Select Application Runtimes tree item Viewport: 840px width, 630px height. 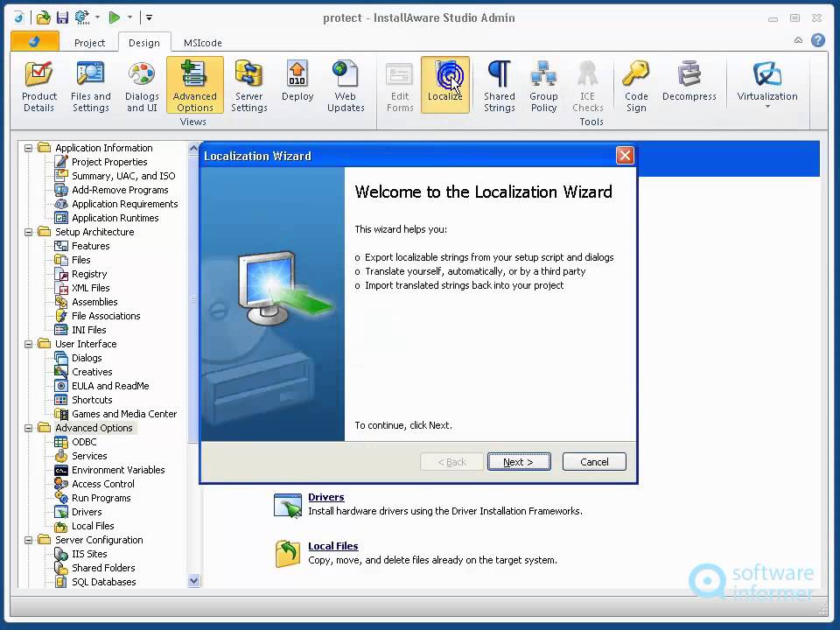[115, 218]
